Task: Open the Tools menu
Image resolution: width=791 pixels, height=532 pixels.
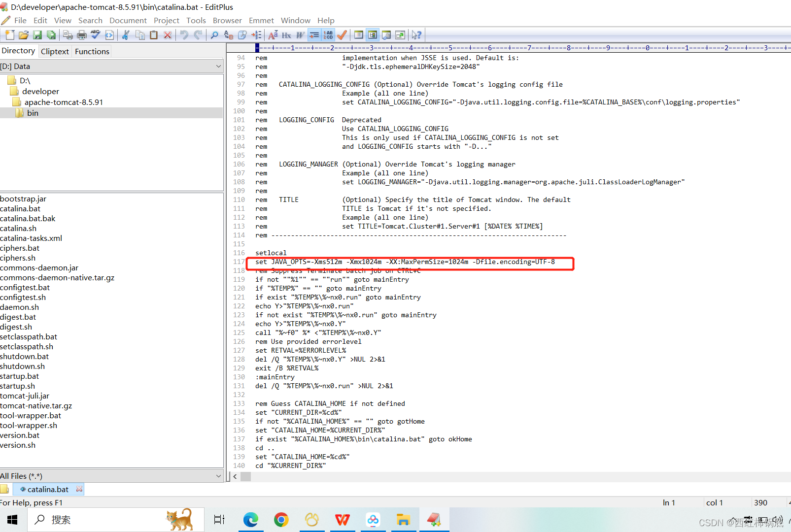Action: pos(196,20)
